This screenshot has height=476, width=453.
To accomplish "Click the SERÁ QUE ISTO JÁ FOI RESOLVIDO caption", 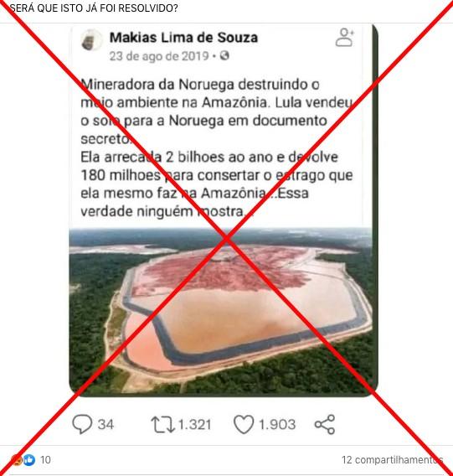I will (x=94, y=8).
